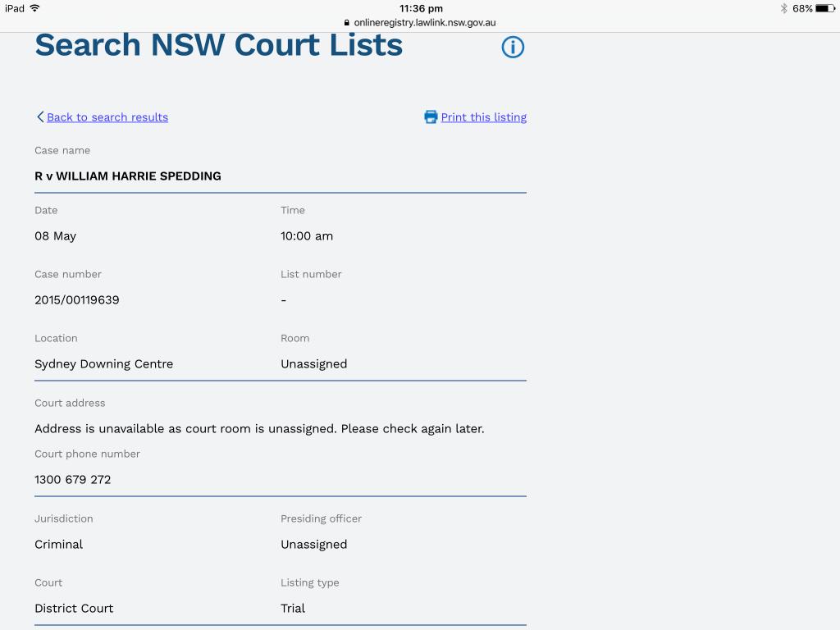This screenshot has width=840, height=630.
Task: Click the information circle icon
Action: (x=513, y=48)
